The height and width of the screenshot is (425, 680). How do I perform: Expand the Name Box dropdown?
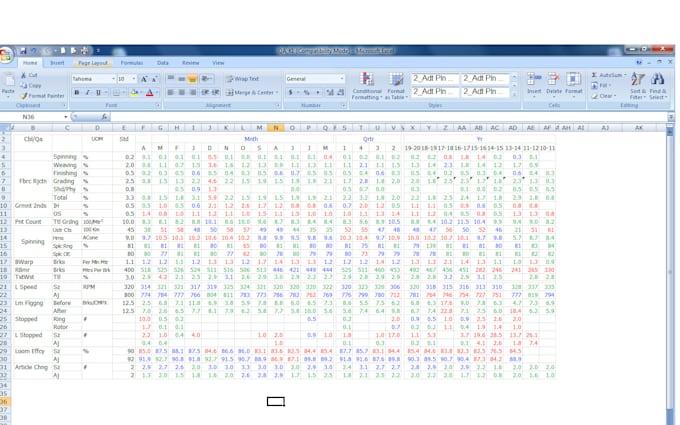(65, 117)
